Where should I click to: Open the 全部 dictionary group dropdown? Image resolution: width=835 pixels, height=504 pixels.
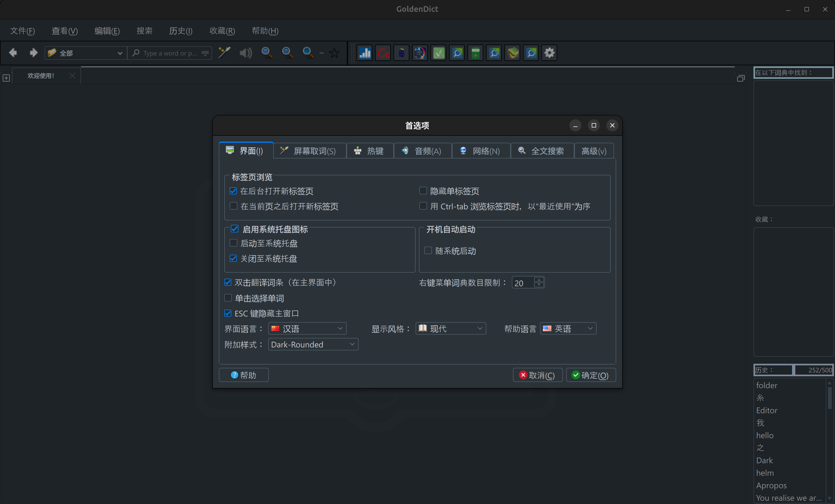85,53
